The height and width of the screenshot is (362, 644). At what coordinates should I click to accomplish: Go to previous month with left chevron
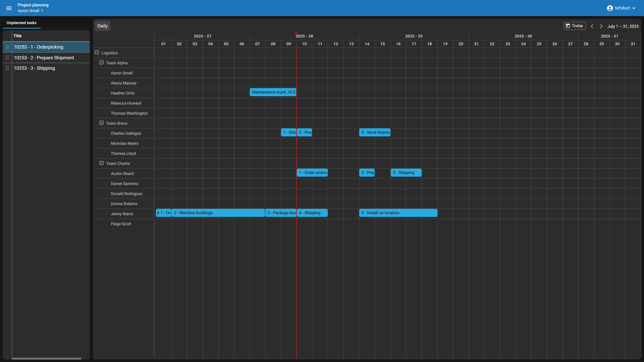(592, 26)
